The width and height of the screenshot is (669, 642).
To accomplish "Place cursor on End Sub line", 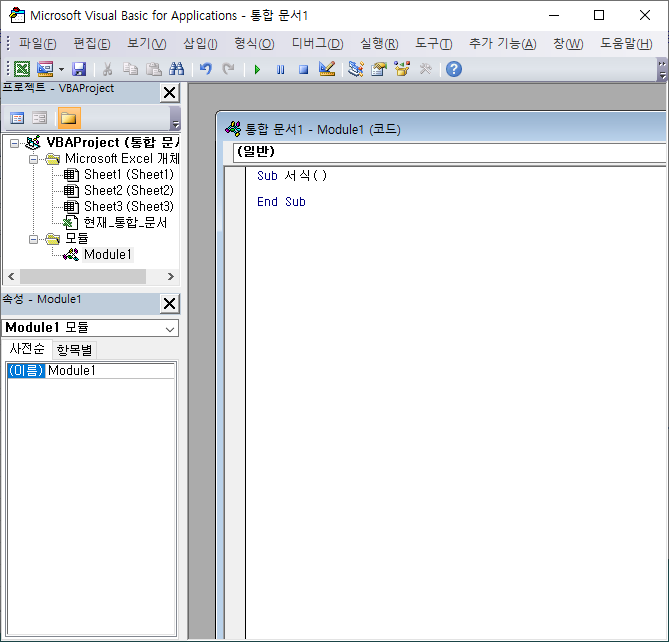I will pyautogui.click(x=281, y=202).
